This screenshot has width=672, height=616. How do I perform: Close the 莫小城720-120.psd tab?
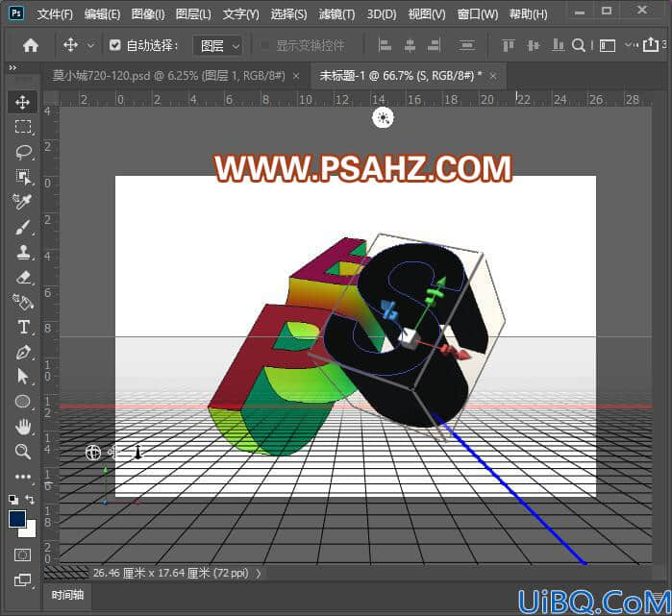pos(296,76)
